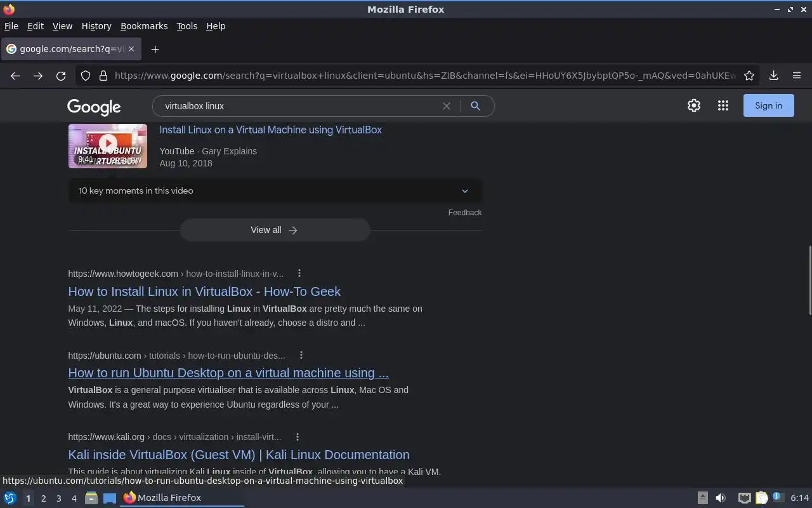Click the magnifier search button
The width and height of the screenshot is (812, 508).
tap(475, 106)
